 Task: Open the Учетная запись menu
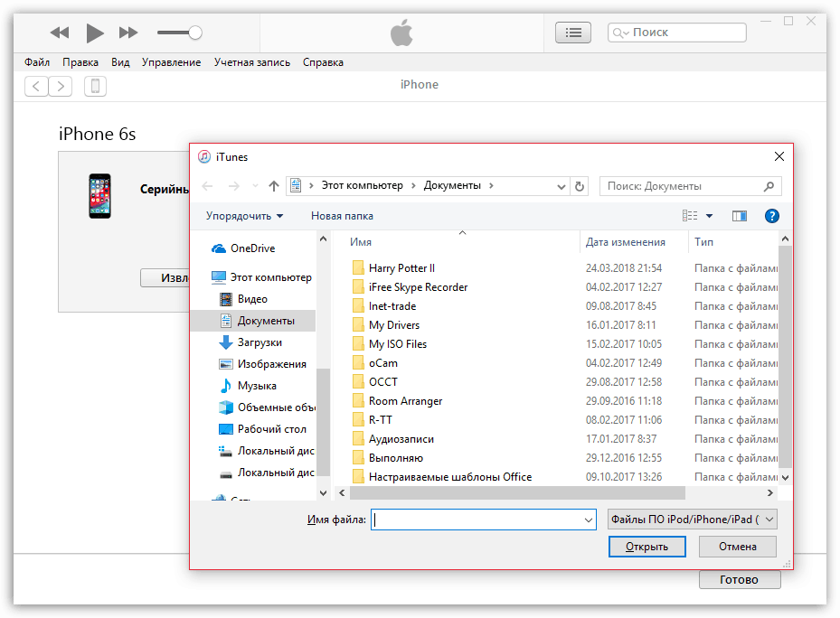[251, 62]
